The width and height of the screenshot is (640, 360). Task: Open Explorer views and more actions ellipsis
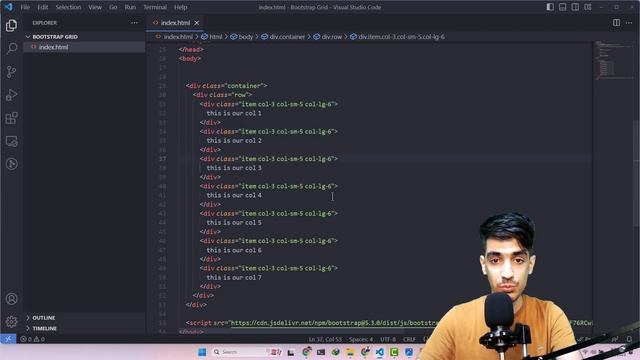coord(134,23)
